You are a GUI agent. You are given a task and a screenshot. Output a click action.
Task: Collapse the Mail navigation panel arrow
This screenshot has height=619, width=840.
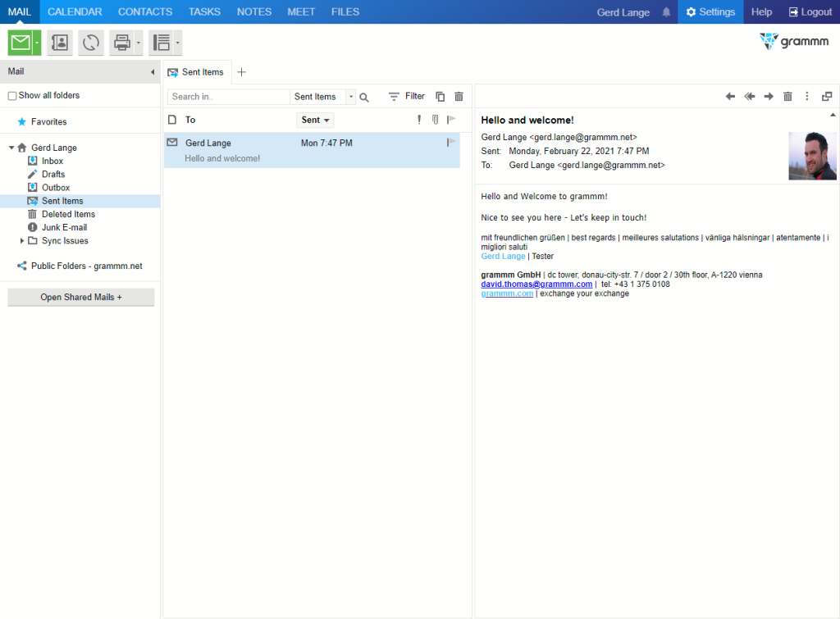point(152,72)
